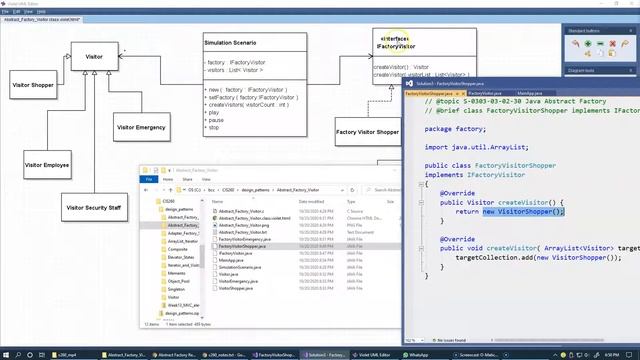The height and width of the screenshot is (360, 640).
Task: Select the Memento folder in navigation tree
Action: coord(176,273)
